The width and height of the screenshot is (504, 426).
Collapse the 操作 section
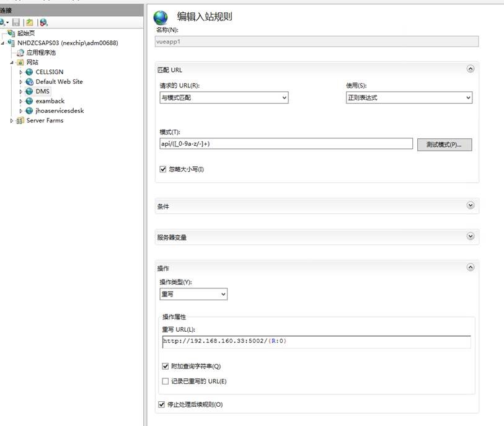pos(471,267)
